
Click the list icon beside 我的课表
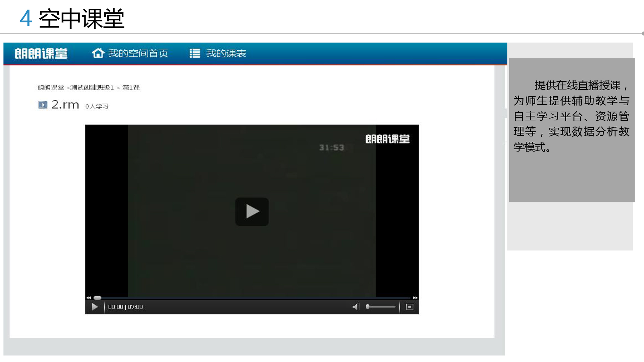point(195,53)
